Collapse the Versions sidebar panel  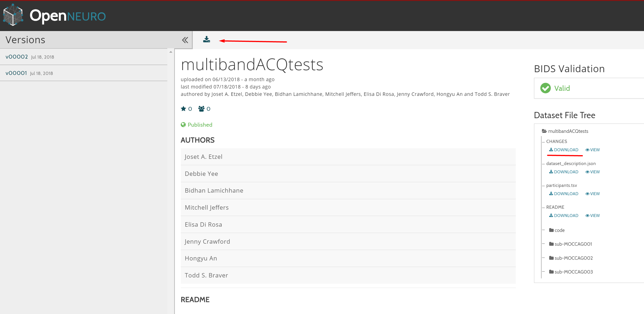coord(185,40)
